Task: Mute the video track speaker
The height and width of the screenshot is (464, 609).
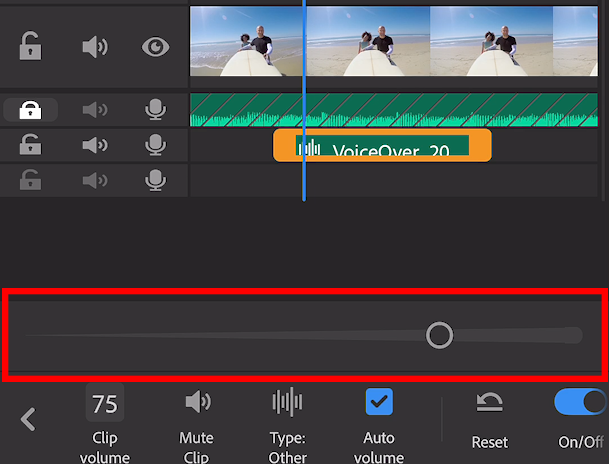Action: coord(95,47)
